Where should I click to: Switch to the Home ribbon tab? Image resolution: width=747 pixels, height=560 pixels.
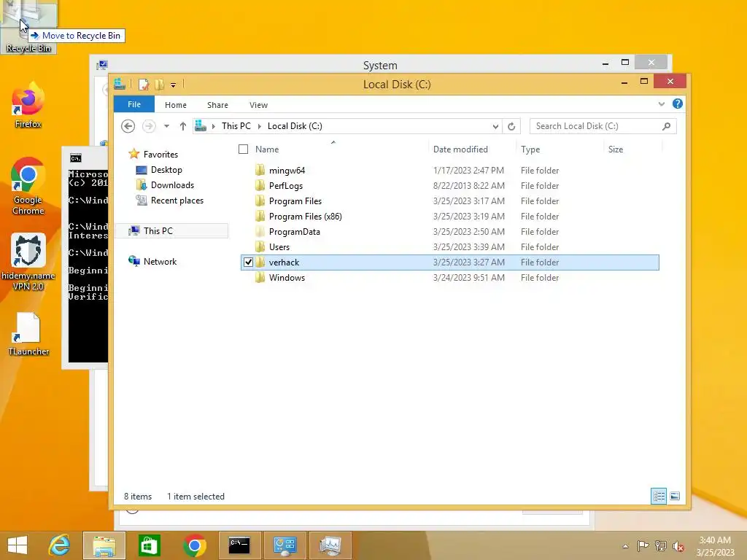click(x=175, y=105)
